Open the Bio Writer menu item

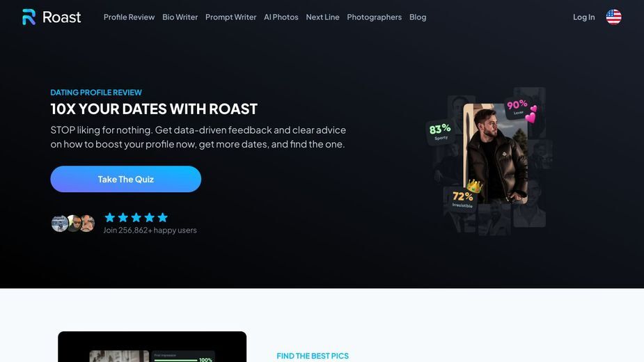pos(180,17)
